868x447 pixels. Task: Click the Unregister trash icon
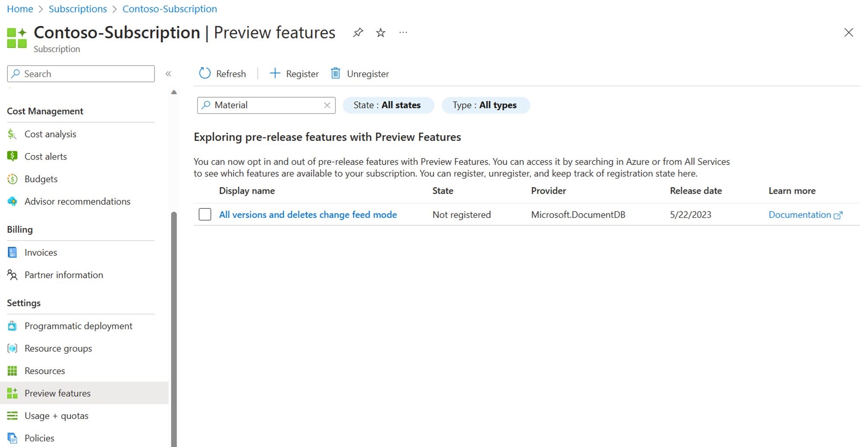click(x=336, y=73)
